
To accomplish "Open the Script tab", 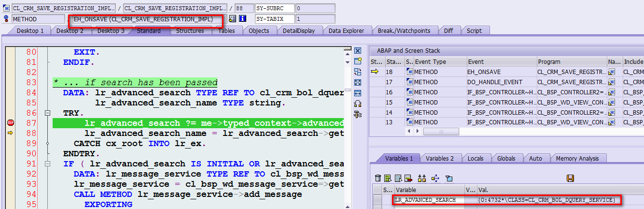I will click(x=474, y=30).
